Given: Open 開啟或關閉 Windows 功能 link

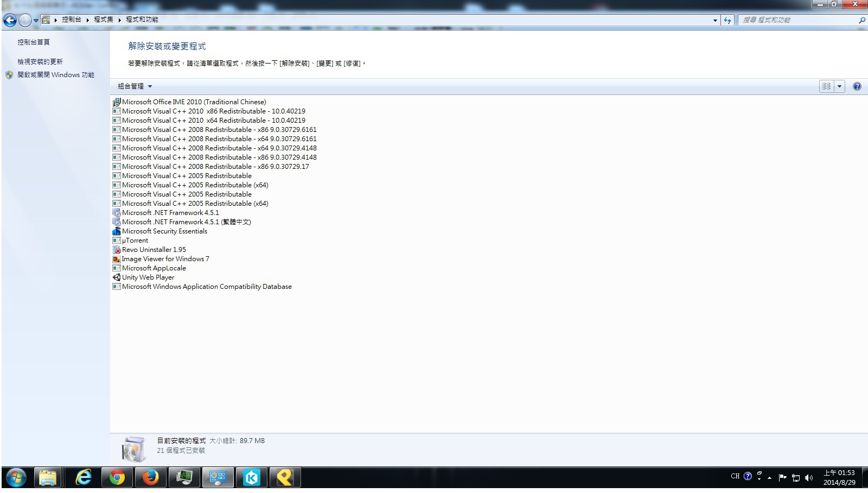Looking at the screenshot, I should (x=56, y=75).
